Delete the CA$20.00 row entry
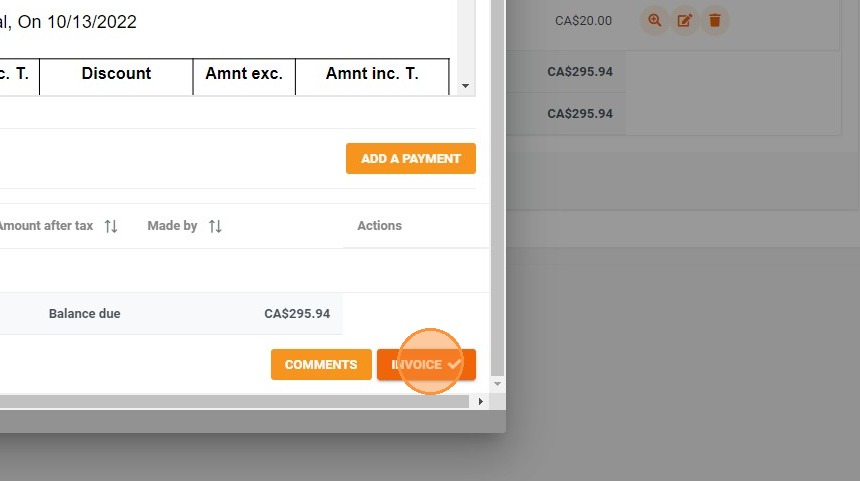860x481 pixels. (x=715, y=21)
